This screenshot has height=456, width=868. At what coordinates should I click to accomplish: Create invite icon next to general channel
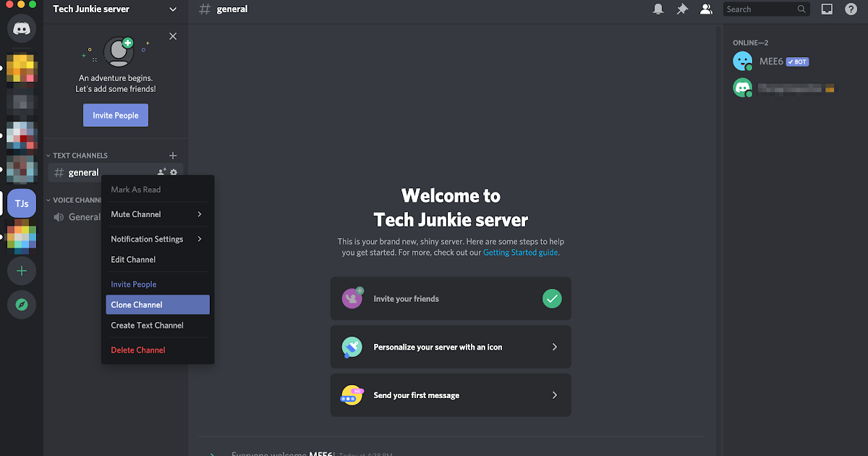tap(161, 172)
